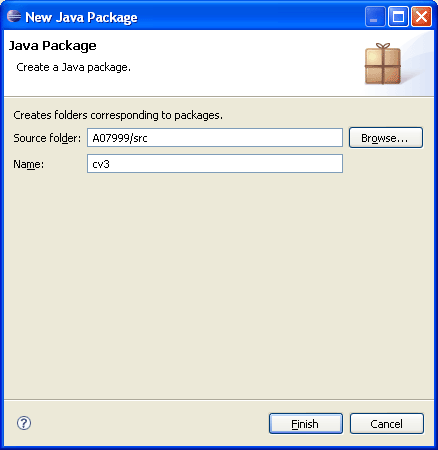
Task: Maximize the New Java Package dialog
Action: click(398, 16)
